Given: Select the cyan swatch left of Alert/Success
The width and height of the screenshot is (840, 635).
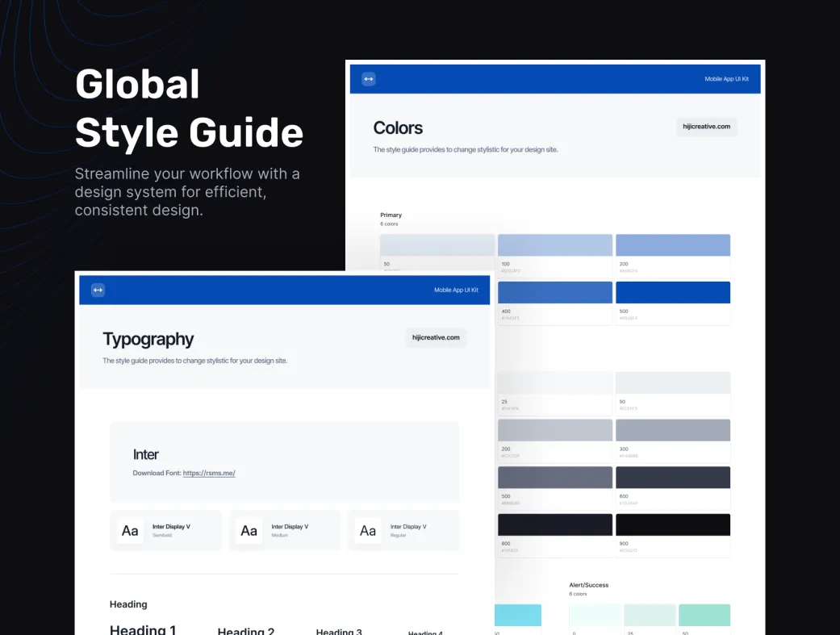Looking at the screenshot, I should [518, 615].
